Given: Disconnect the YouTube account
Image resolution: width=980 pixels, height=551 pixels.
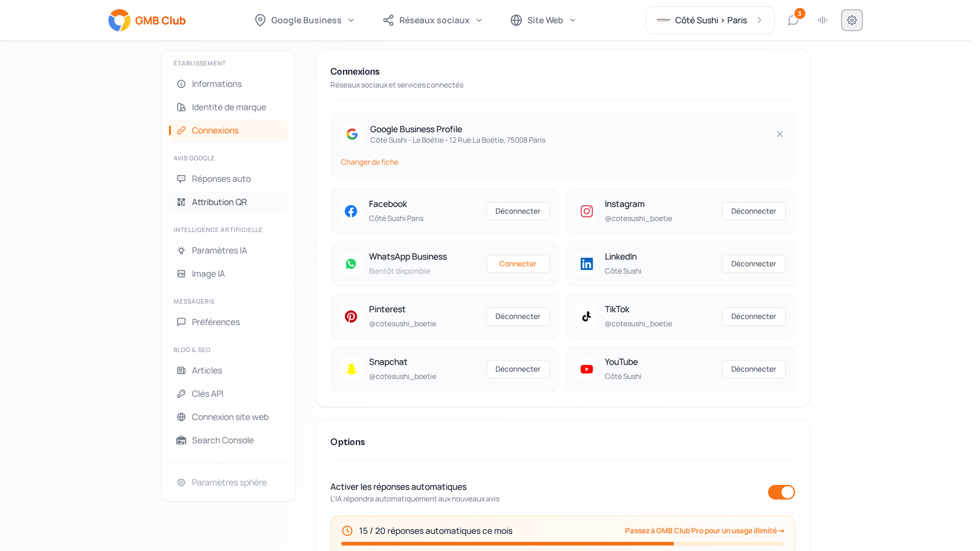Looking at the screenshot, I should [754, 369].
